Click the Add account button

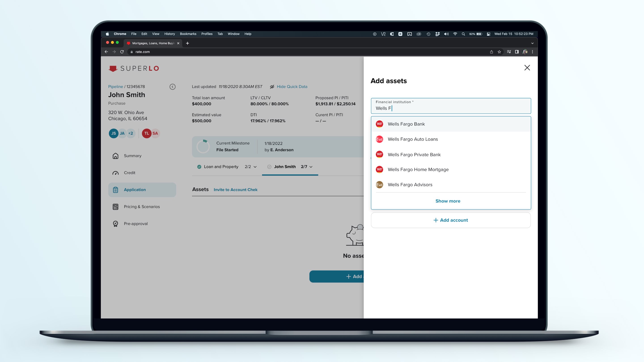pos(451,220)
